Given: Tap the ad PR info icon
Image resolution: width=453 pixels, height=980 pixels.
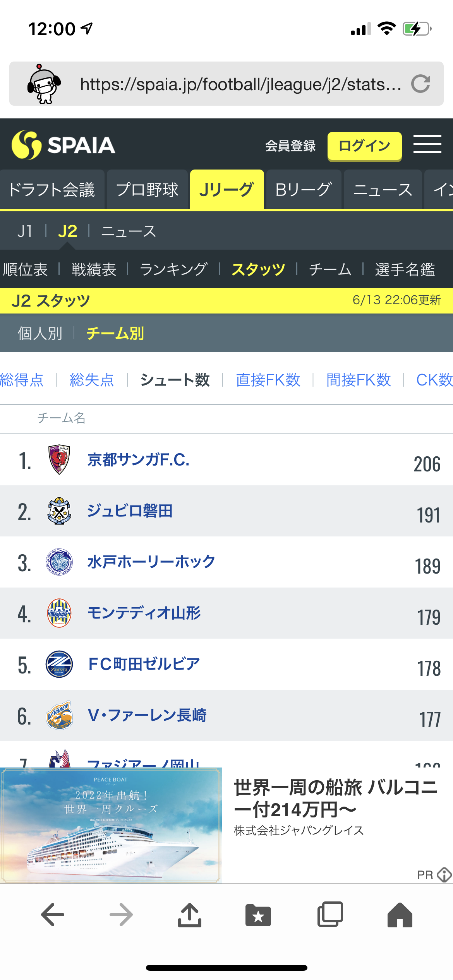Looking at the screenshot, I should [x=444, y=874].
